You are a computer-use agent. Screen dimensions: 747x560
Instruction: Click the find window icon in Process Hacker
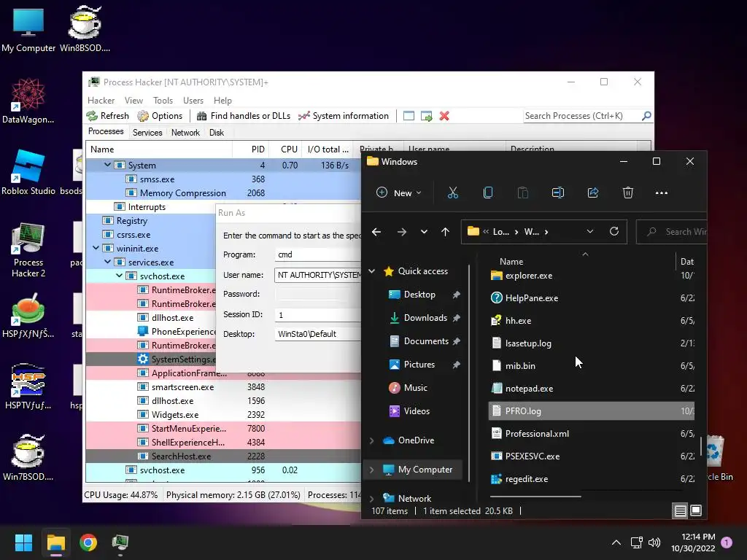(x=409, y=116)
